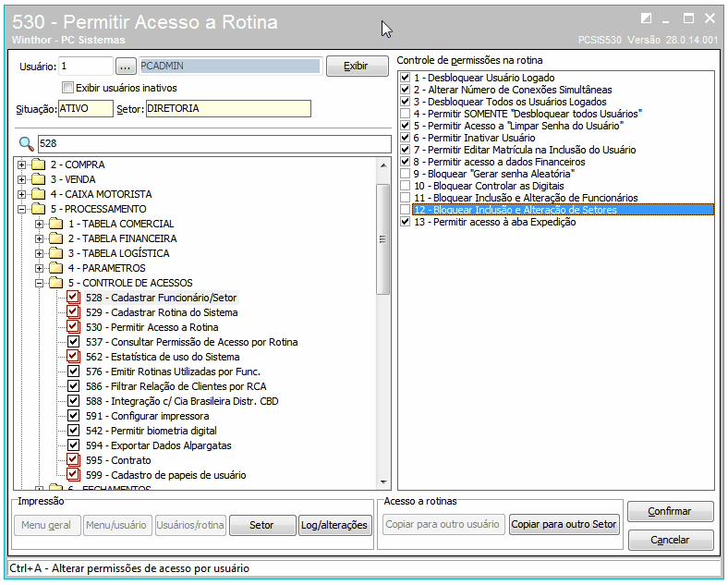728x585 pixels.
Task: Click the 2 - COMPRA folder icon
Action: click(x=39, y=165)
